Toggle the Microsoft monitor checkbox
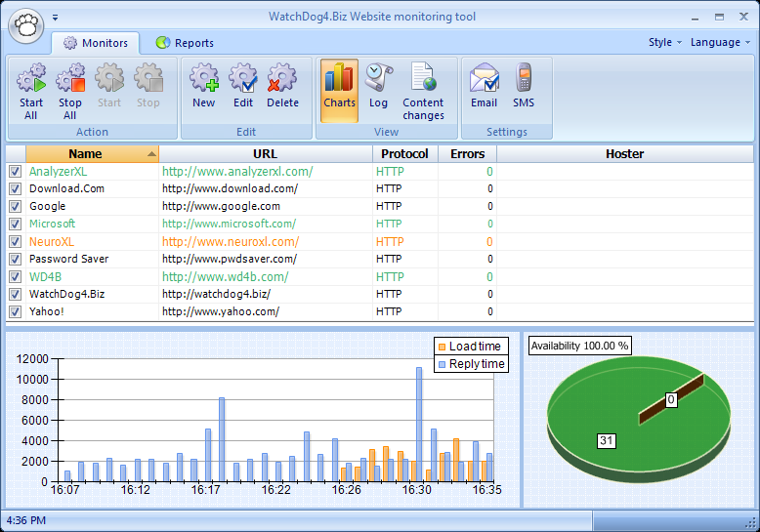This screenshot has width=760, height=532. click(15, 224)
